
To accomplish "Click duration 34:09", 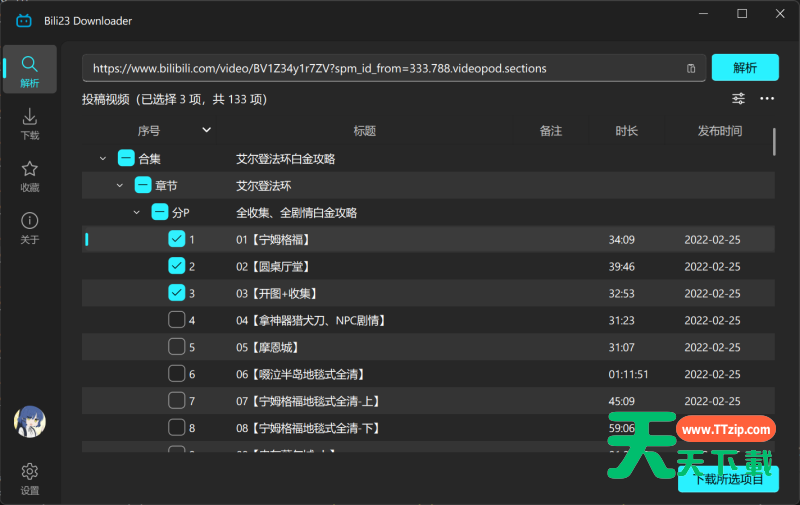I will point(621,240).
